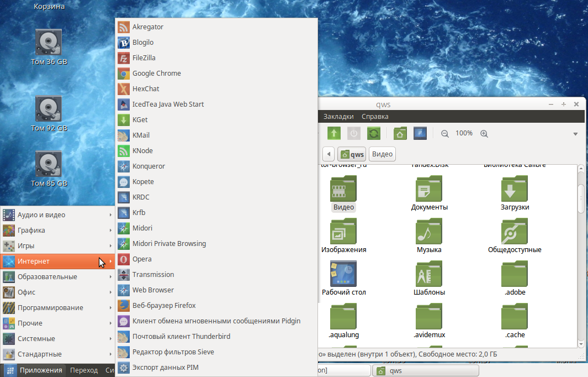Go to home folder using toolbar icon
Screen dimensions: 588x377
click(400, 133)
